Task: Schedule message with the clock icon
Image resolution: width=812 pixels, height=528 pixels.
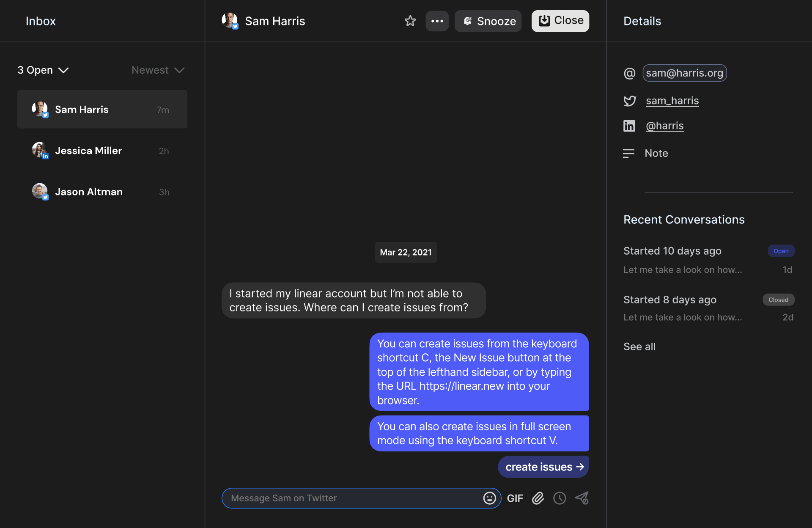Action: pyautogui.click(x=560, y=498)
